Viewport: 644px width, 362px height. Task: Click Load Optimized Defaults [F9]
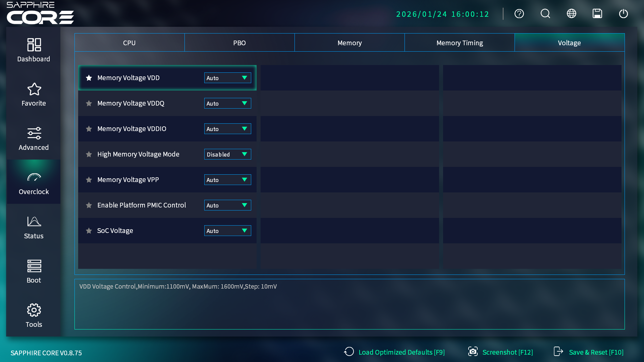[395, 352]
